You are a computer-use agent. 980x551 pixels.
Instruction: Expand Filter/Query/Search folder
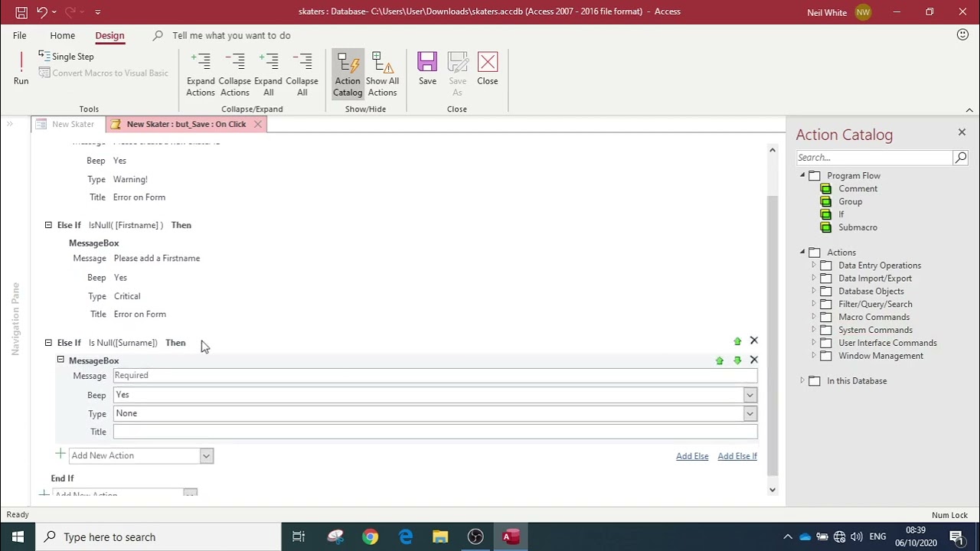[x=814, y=305]
